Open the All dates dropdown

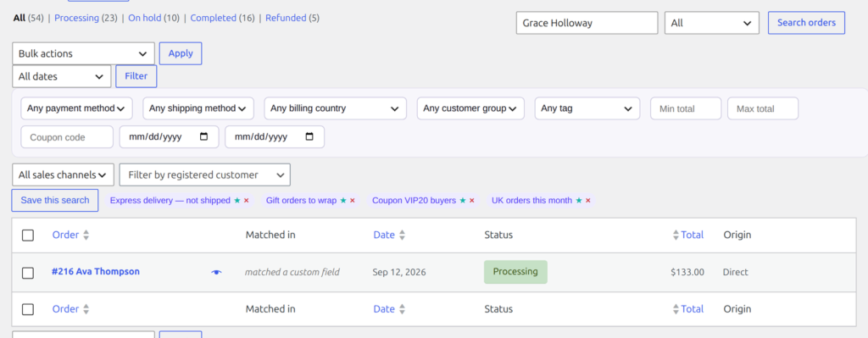[x=61, y=76]
